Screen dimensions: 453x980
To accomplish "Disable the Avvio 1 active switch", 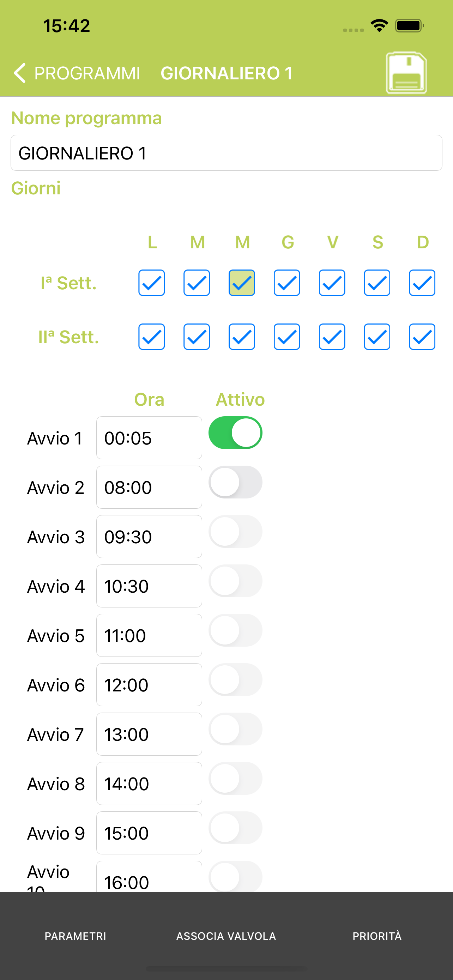I will click(x=235, y=432).
